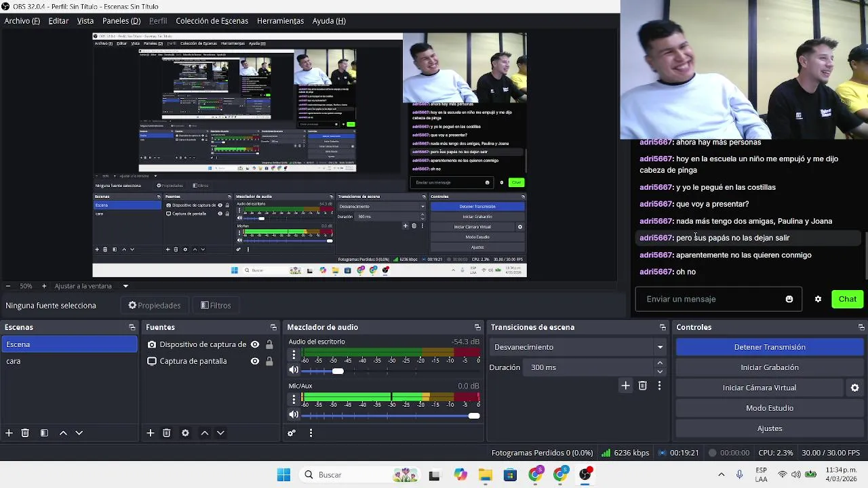Hide the Captura de pantalla source
The width and height of the screenshot is (868, 488).
coord(255,361)
